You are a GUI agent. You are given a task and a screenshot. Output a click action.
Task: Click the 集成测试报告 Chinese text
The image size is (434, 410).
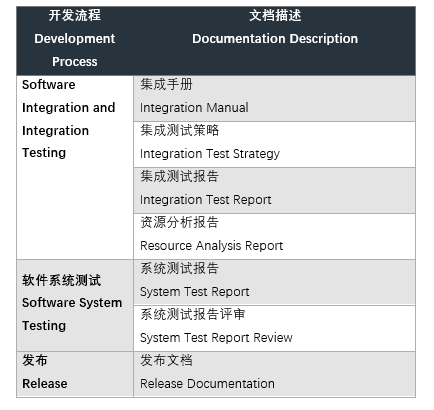point(179,176)
